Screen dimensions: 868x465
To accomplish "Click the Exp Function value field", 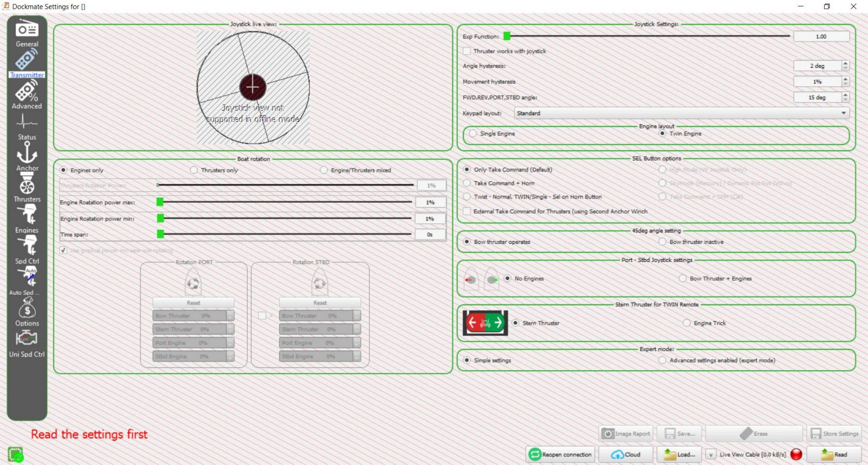I will coord(821,36).
